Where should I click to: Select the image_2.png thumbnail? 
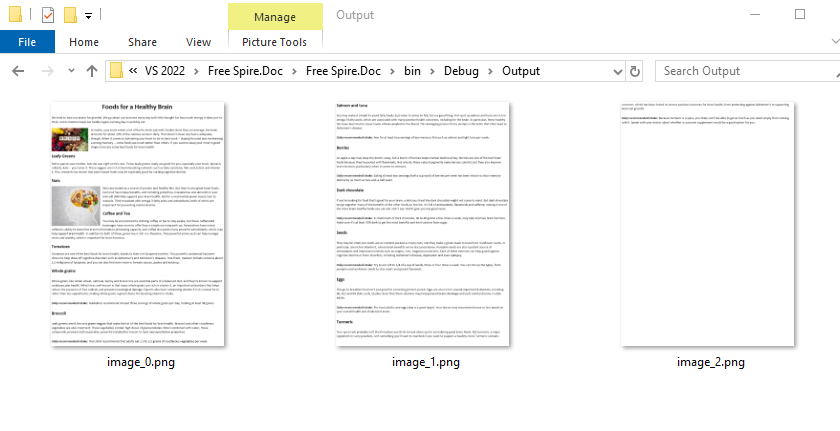click(x=708, y=224)
